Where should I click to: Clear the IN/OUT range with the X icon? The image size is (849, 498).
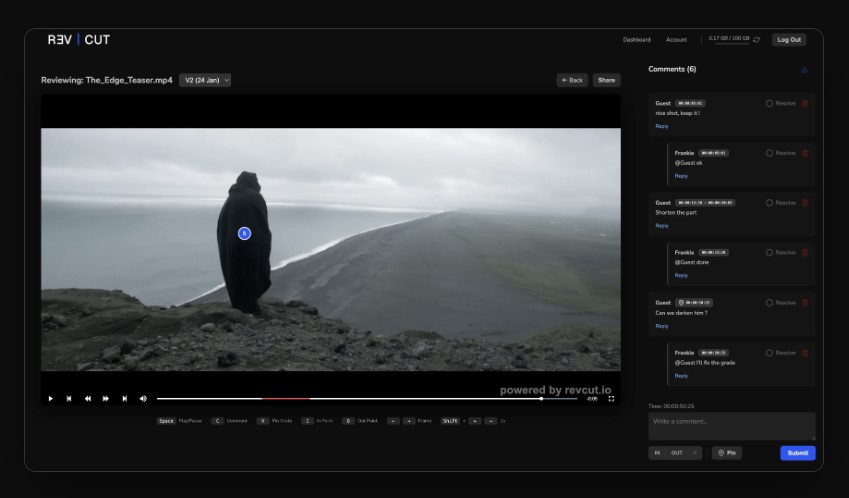[695, 453]
